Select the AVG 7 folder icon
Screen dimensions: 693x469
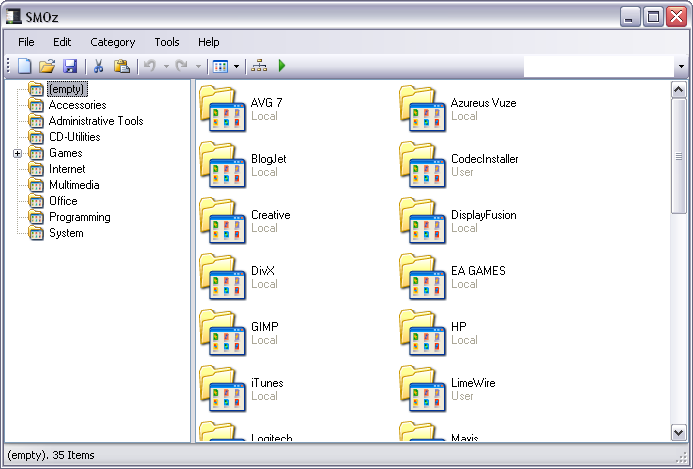(222, 109)
